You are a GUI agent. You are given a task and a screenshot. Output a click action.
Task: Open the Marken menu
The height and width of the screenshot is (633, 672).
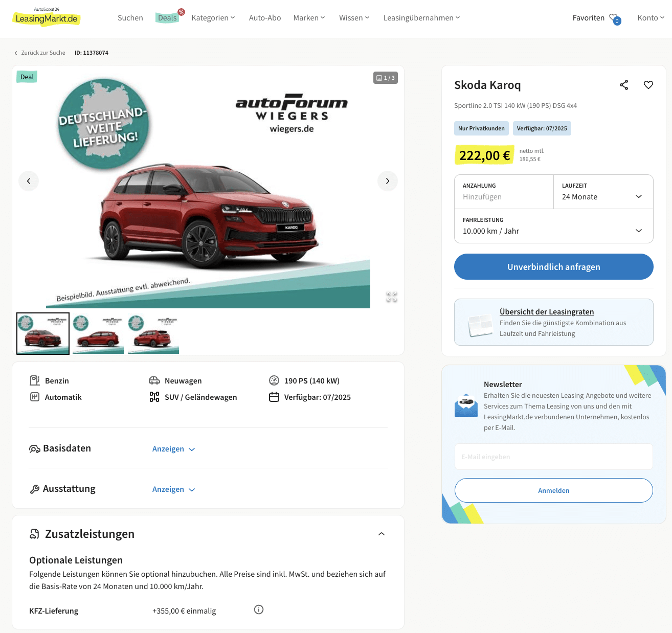tap(309, 18)
